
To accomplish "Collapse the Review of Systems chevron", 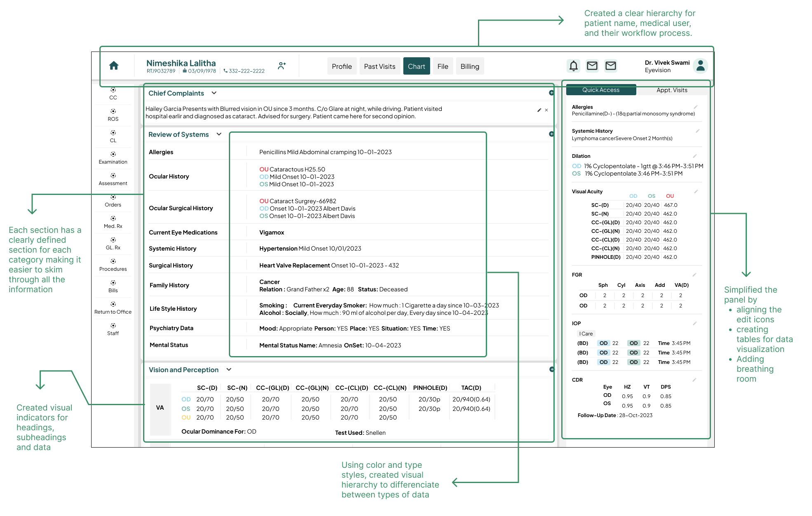I will [x=219, y=134].
